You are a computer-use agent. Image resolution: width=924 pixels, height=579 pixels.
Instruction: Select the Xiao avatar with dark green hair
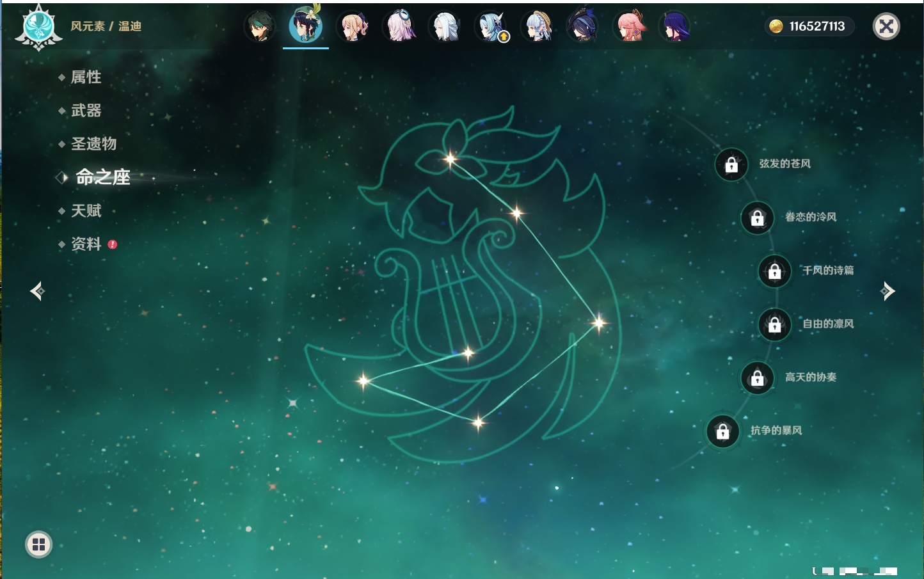[260, 27]
